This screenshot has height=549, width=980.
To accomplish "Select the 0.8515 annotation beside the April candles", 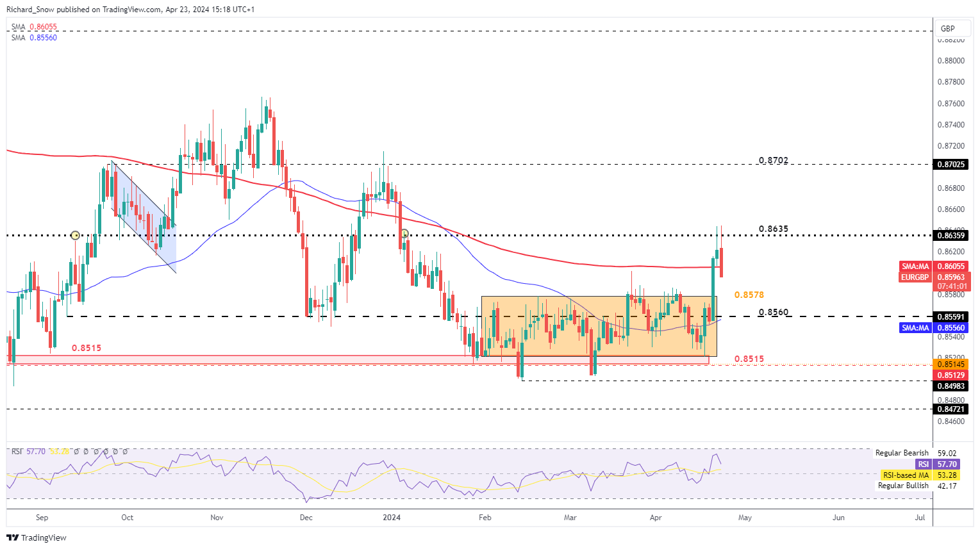I will (x=749, y=359).
